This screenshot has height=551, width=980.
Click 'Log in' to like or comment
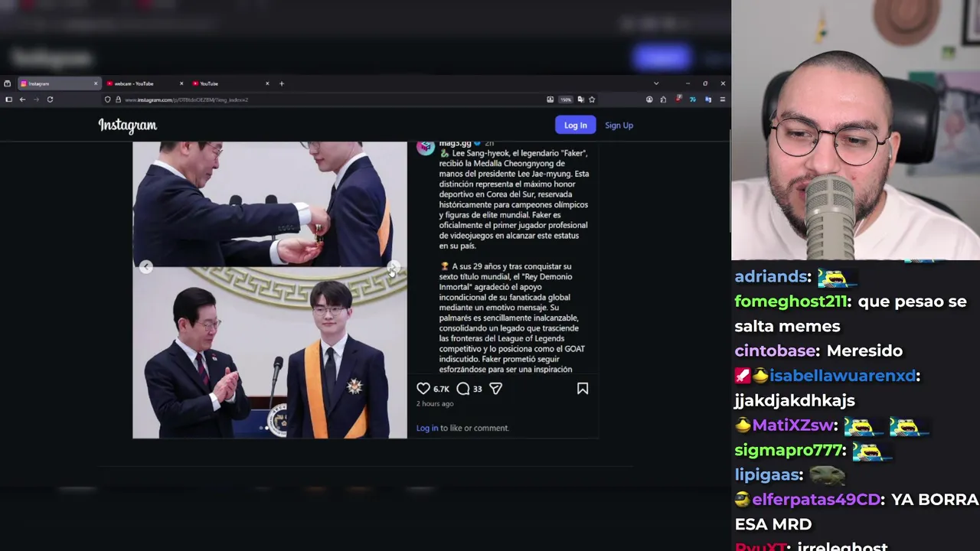pos(427,428)
